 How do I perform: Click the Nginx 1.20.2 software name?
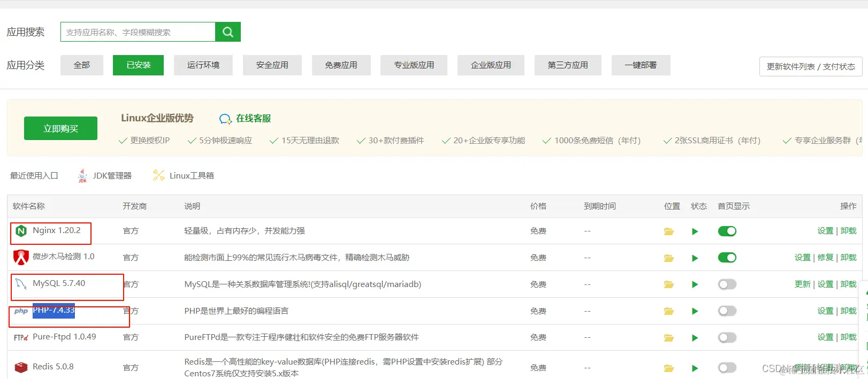pyautogui.click(x=57, y=230)
